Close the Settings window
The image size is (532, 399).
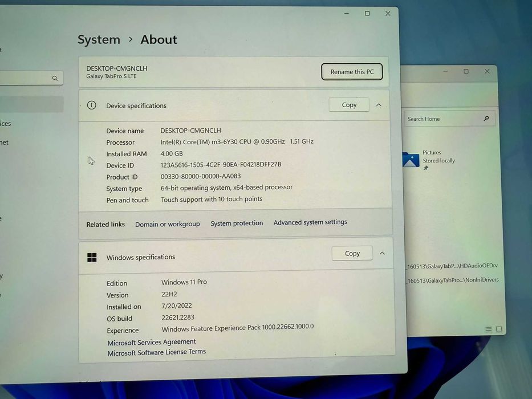click(x=388, y=14)
